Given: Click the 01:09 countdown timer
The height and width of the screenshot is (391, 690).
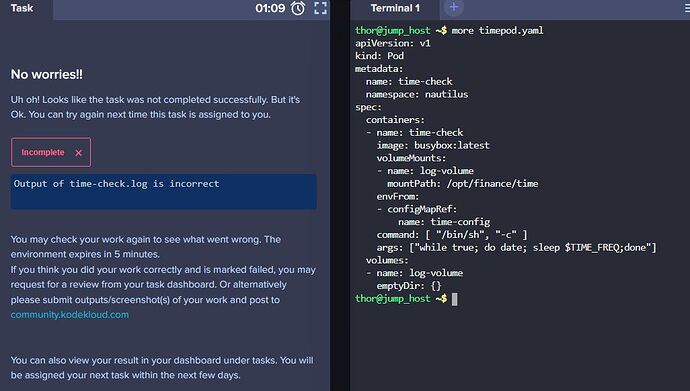Looking at the screenshot, I should click(270, 8).
